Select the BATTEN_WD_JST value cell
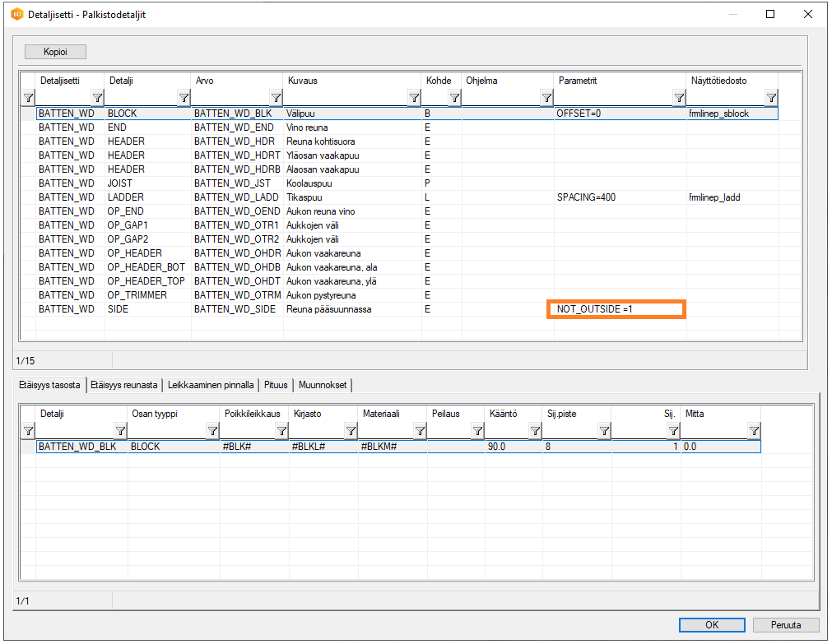The image size is (832, 644). pyautogui.click(x=236, y=183)
